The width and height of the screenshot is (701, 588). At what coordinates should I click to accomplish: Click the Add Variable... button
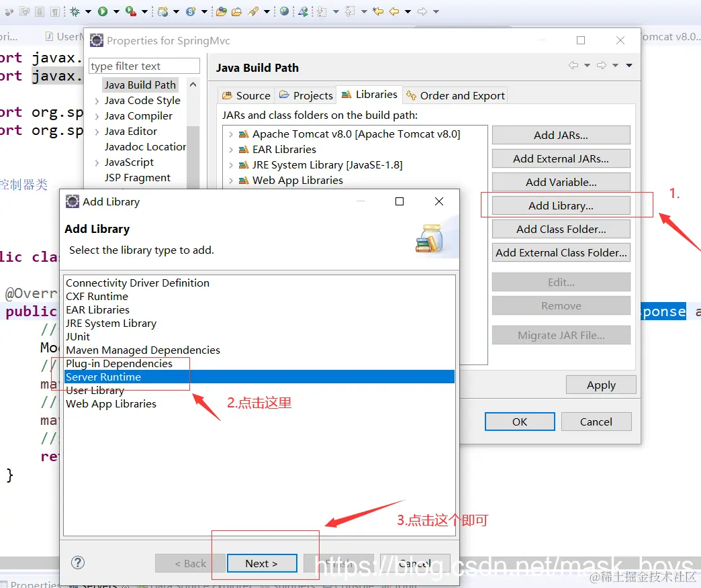click(561, 183)
